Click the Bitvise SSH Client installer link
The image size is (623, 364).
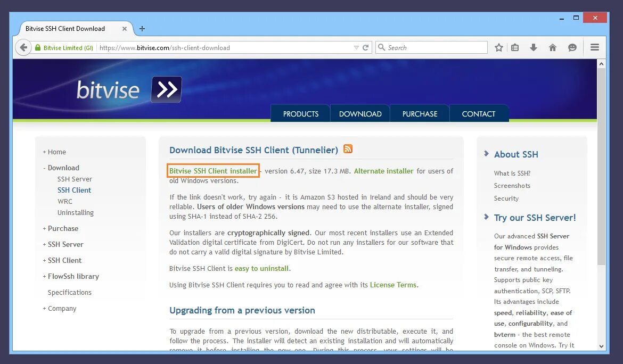tap(213, 171)
